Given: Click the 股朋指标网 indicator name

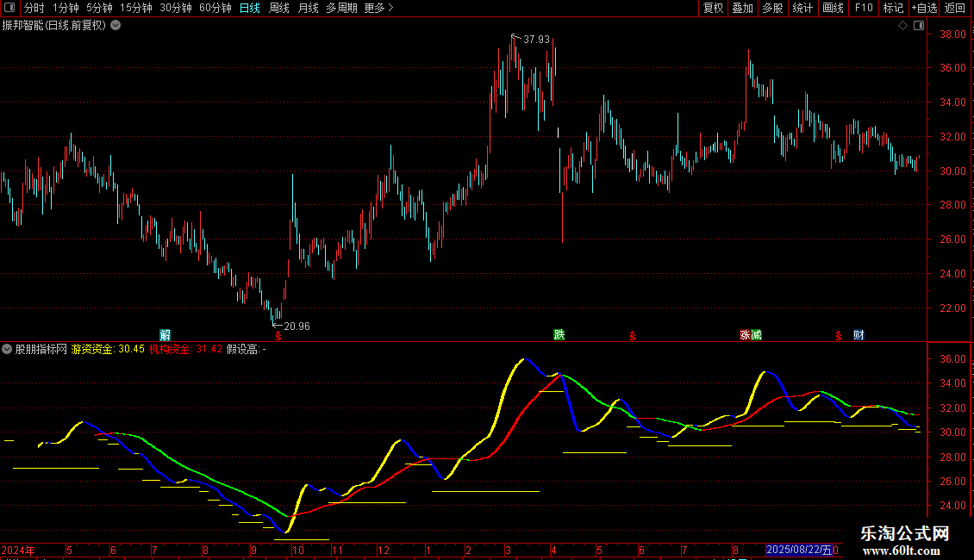Looking at the screenshot, I should [41, 350].
